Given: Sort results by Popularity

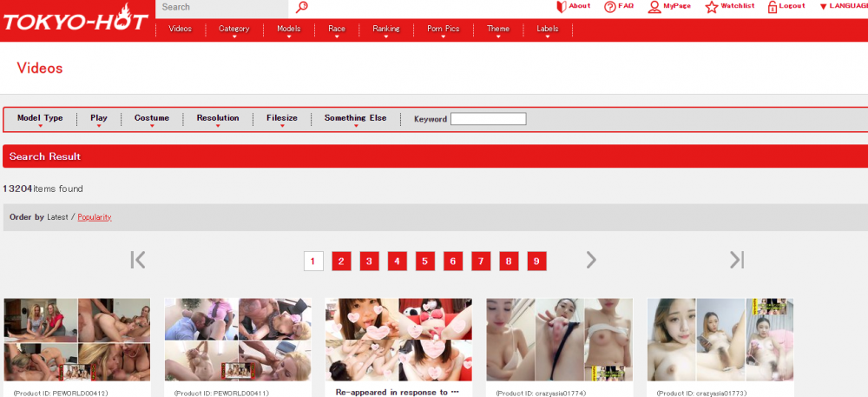Looking at the screenshot, I should [x=95, y=217].
